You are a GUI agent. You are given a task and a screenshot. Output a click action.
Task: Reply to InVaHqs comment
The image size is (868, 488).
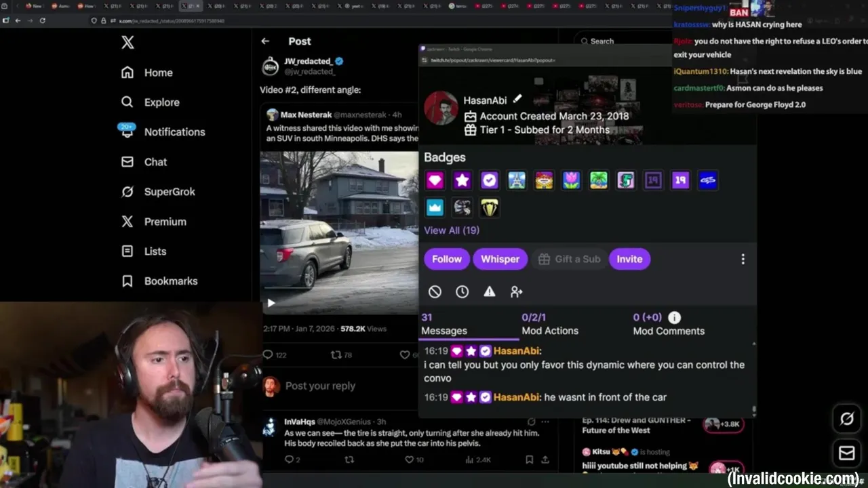click(289, 460)
